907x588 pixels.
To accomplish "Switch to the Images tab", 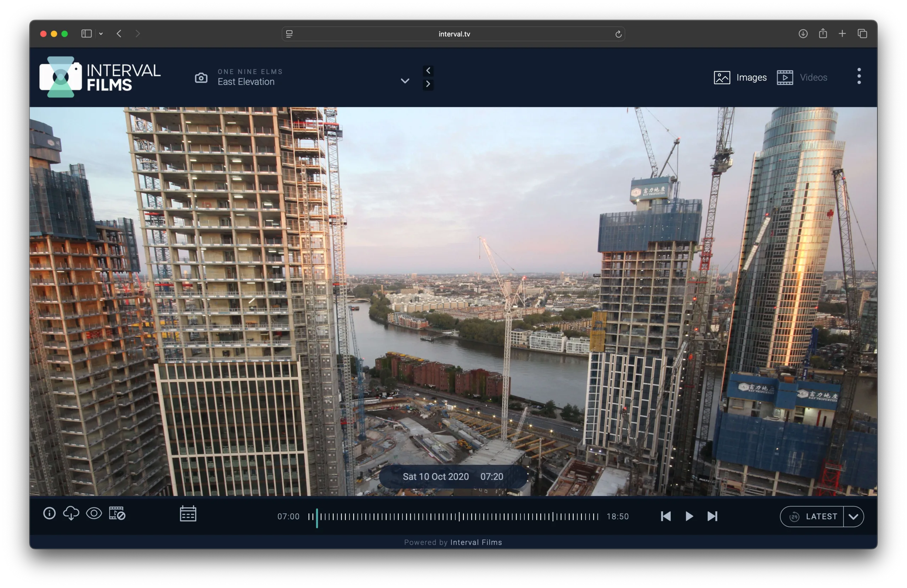I will pyautogui.click(x=740, y=78).
